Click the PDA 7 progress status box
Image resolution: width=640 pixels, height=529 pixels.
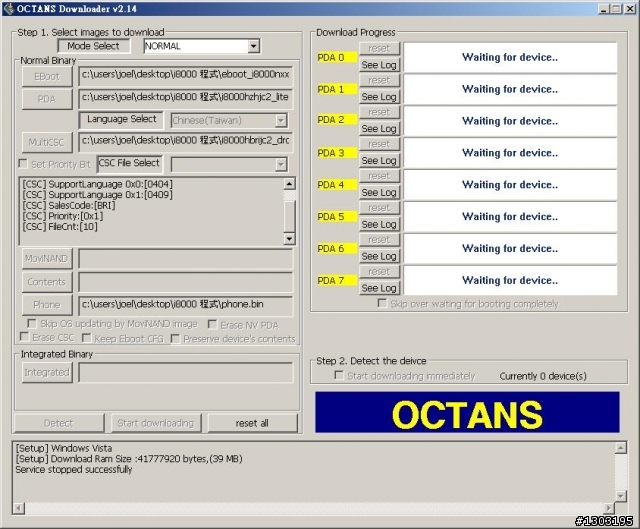tap(510, 280)
